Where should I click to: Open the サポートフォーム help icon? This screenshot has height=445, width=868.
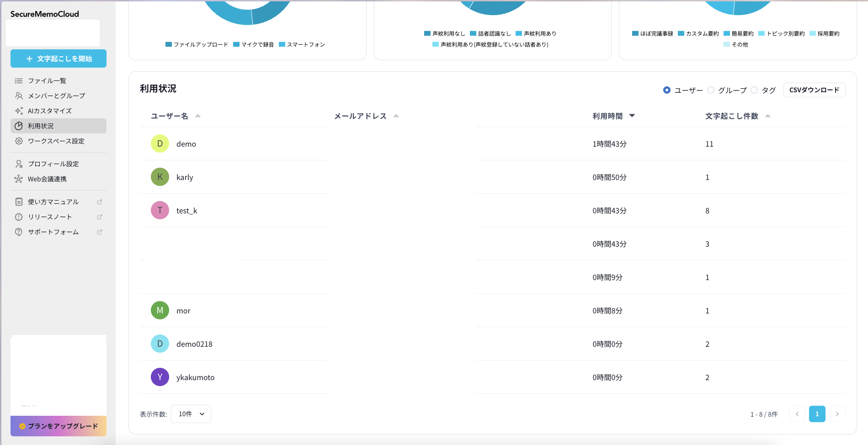[x=19, y=232]
